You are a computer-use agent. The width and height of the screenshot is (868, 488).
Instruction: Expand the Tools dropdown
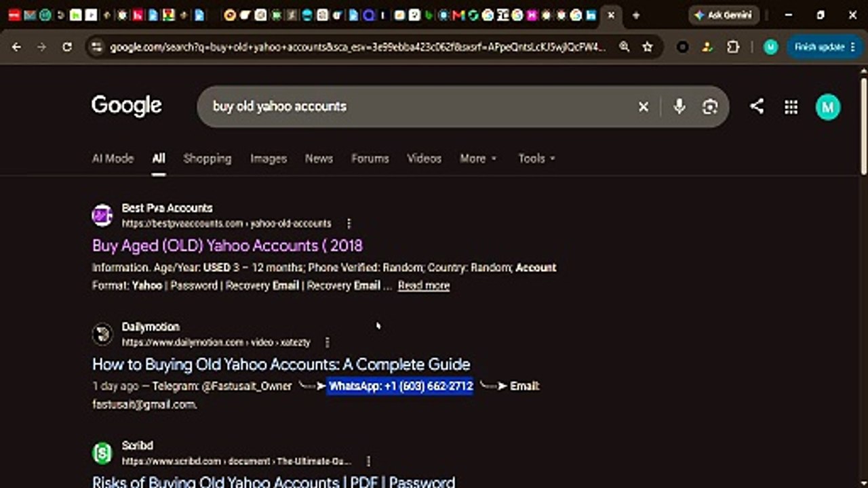pos(537,159)
